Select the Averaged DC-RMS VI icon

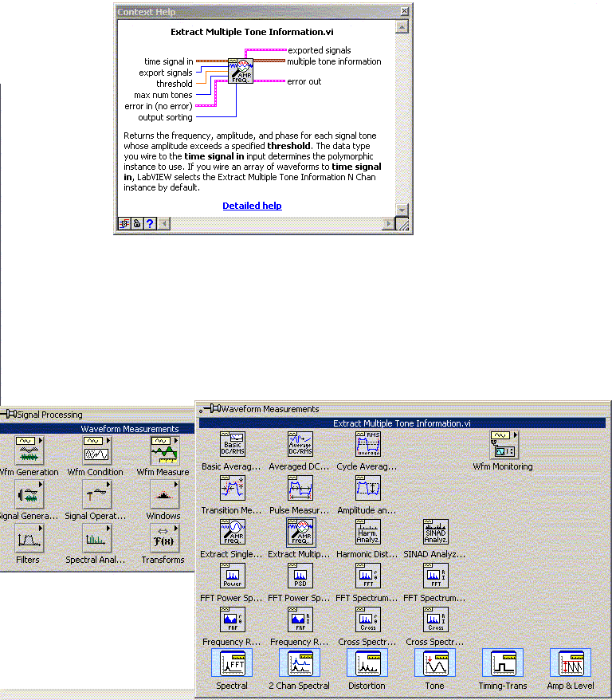pos(300,444)
